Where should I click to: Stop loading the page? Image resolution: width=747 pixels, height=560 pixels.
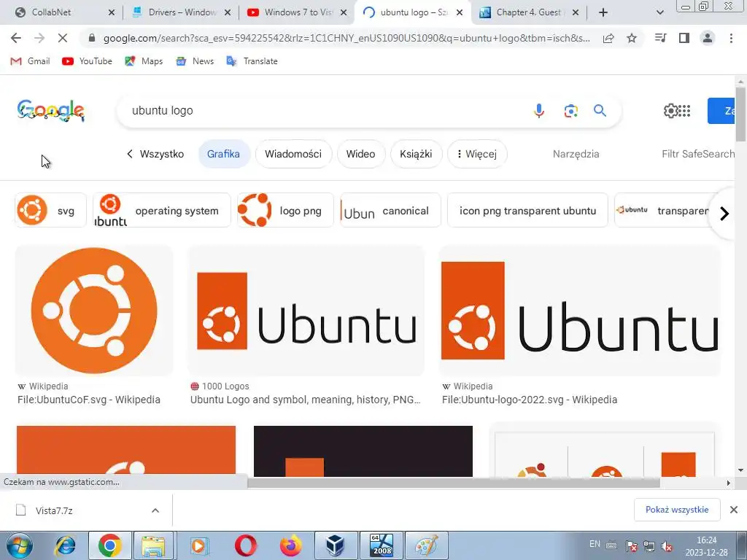[63, 38]
